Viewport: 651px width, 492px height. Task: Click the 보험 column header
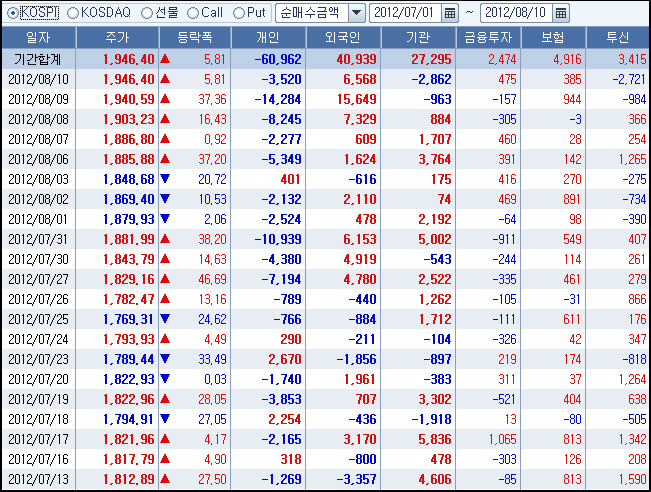click(553, 38)
